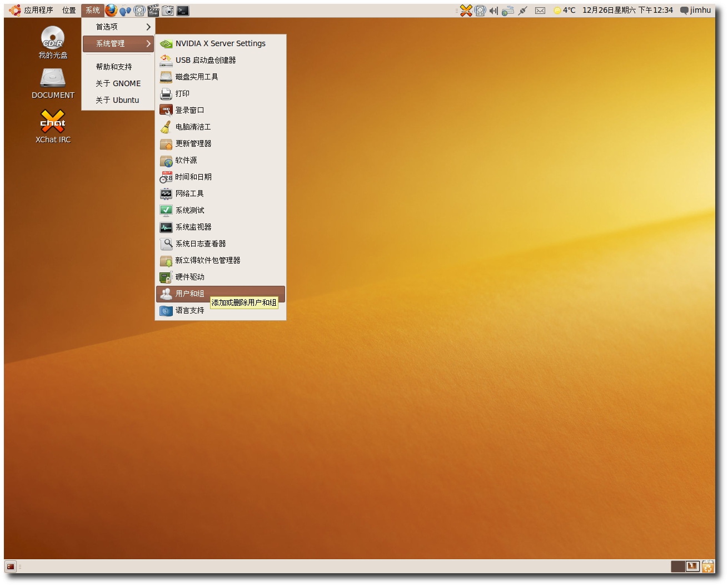728x586 pixels.
Task: Click the show desktop button at bottom-left
Action: pos(11,567)
